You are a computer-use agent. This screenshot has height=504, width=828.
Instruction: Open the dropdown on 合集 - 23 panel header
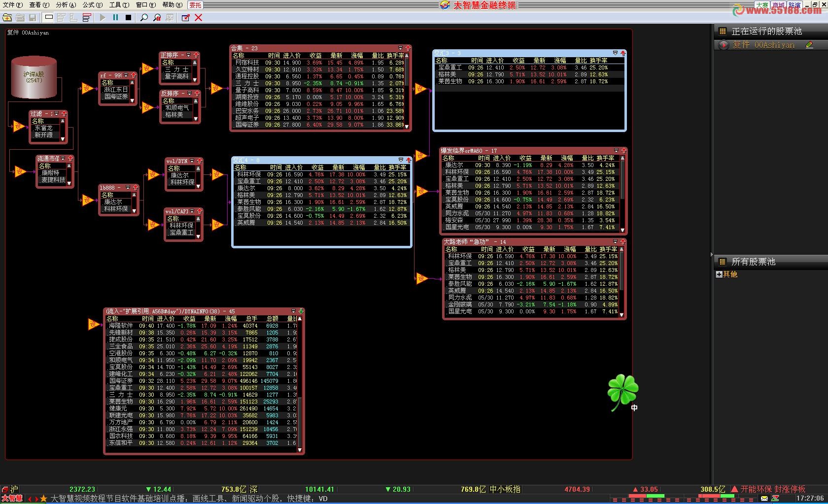point(400,48)
